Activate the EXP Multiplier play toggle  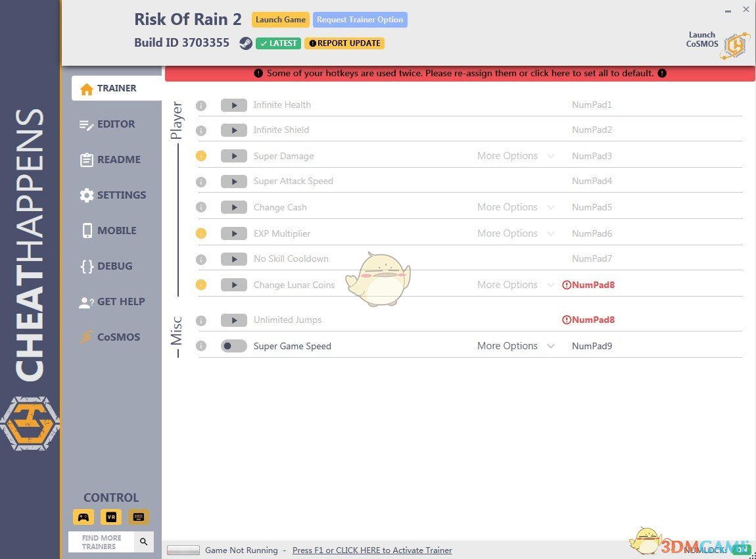pyautogui.click(x=234, y=233)
